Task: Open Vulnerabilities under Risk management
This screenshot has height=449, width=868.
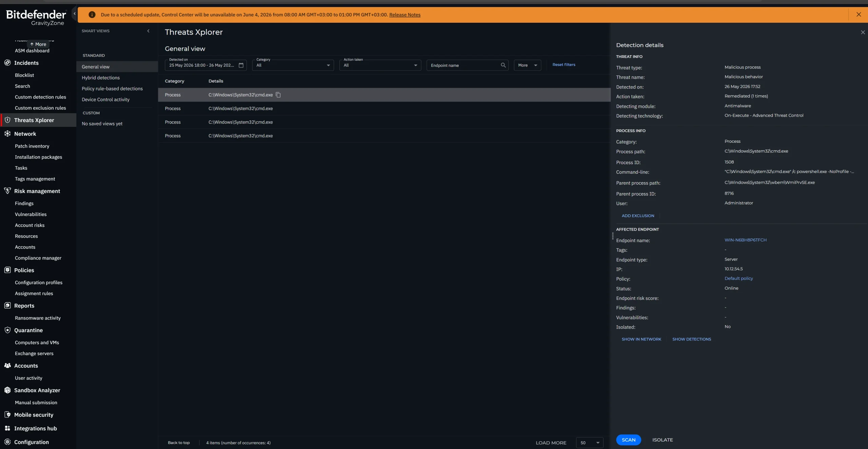Action: (31, 214)
